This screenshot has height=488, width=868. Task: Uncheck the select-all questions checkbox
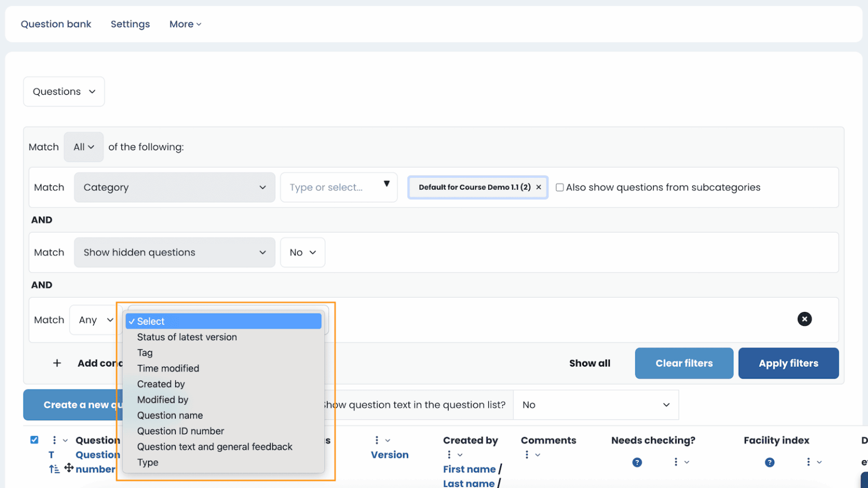[x=34, y=439]
